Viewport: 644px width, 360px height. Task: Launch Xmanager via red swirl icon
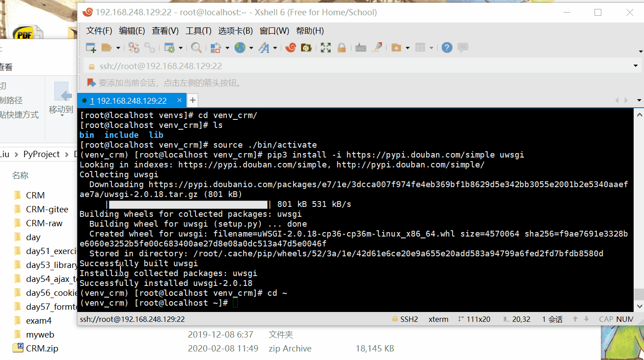coord(290,48)
